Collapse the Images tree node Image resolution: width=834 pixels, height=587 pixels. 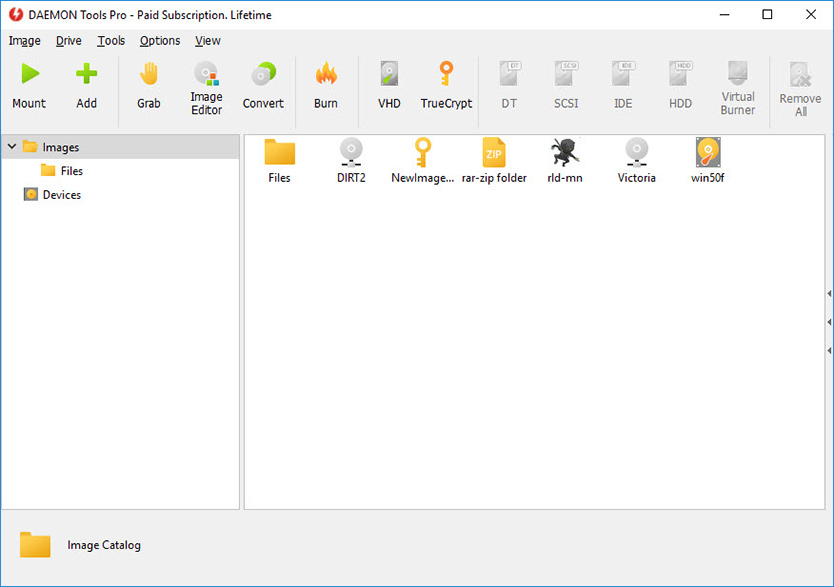point(10,146)
